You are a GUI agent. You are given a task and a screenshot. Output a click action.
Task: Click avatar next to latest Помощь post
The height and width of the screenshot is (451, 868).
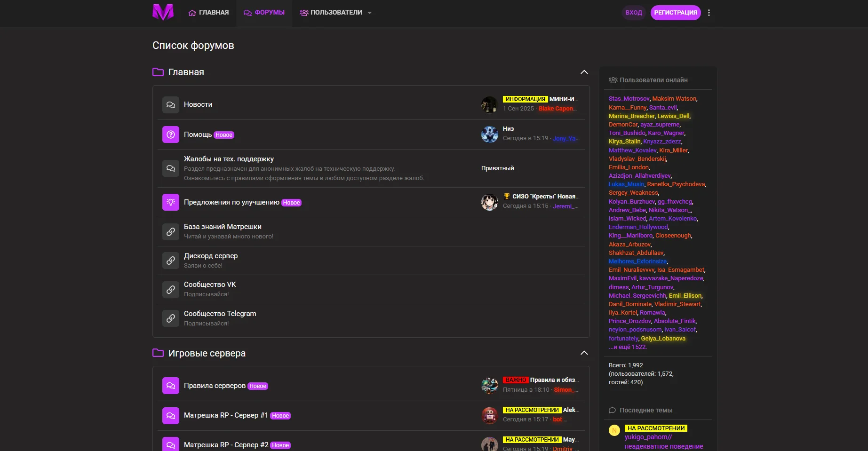(x=489, y=134)
